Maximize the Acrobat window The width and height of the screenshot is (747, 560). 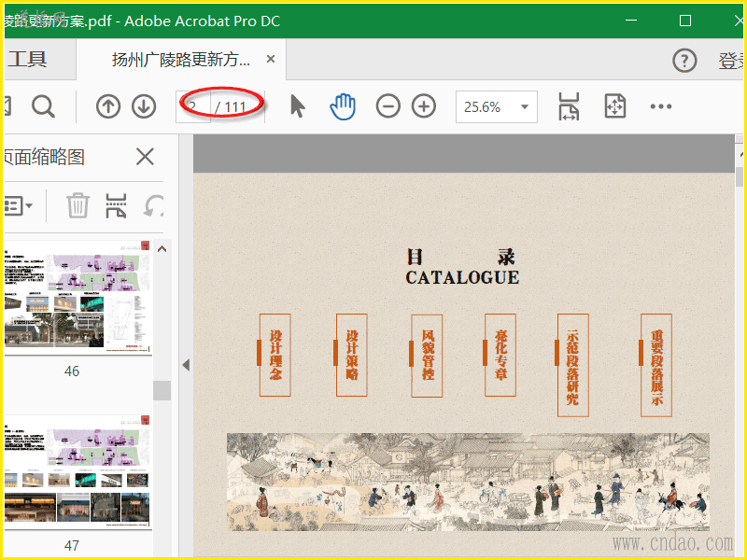coord(685,21)
